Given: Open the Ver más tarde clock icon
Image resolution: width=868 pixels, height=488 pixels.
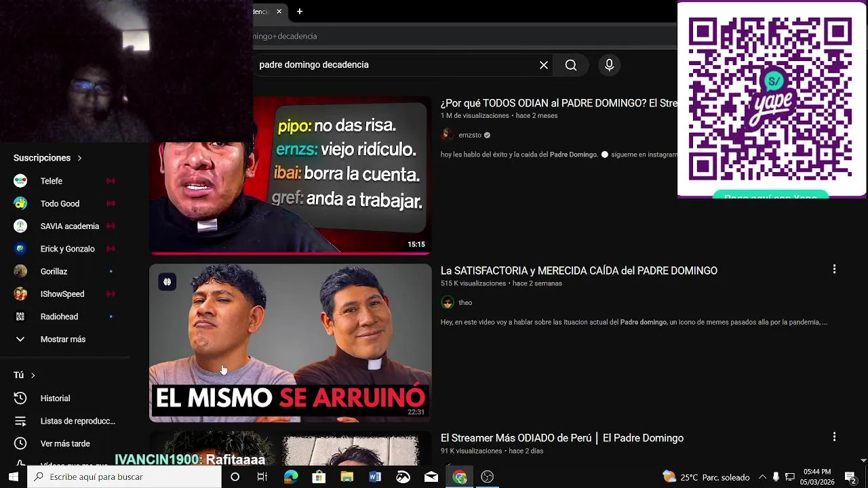Looking at the screenshot, I should (x=20, y=443).
